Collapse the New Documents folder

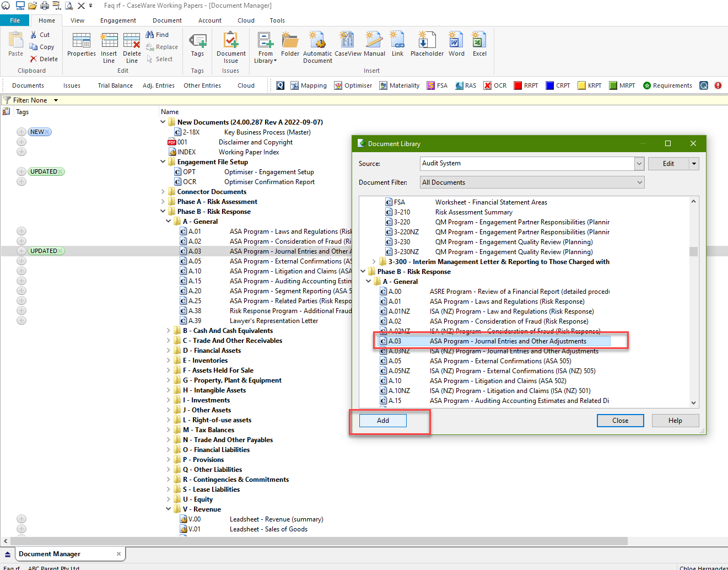[163, 122]
